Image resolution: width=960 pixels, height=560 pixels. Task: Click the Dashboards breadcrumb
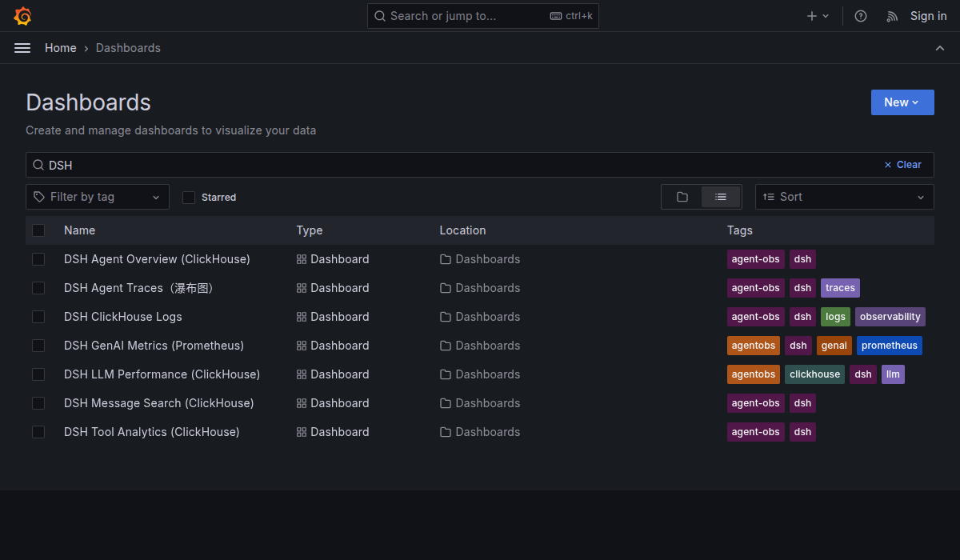click(128, 48)
